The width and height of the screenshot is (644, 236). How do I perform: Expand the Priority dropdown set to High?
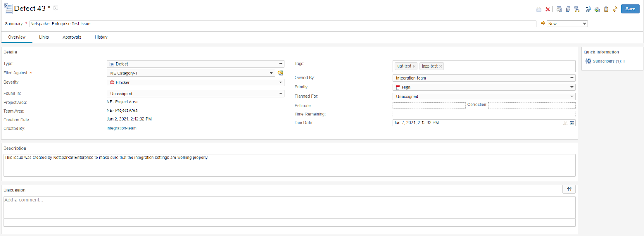[484, 87]
